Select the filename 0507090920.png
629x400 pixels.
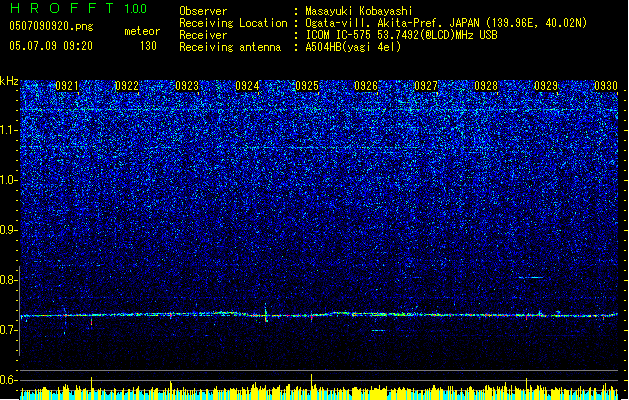coord(51,26)
